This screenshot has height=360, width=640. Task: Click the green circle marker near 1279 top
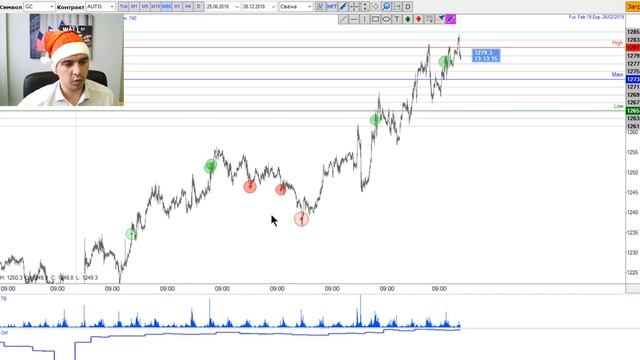pos(445,62)
